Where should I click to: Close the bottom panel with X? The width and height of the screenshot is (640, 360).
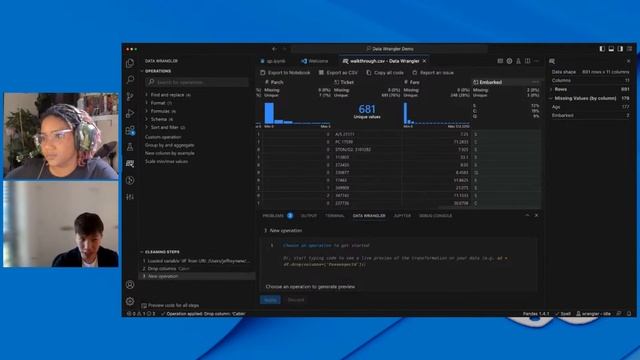pyautogui.click(x=536, y=215)
